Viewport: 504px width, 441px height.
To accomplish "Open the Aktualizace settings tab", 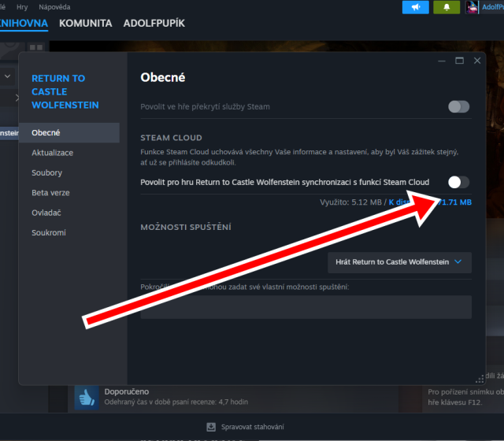I will click(x=53, y=153).
